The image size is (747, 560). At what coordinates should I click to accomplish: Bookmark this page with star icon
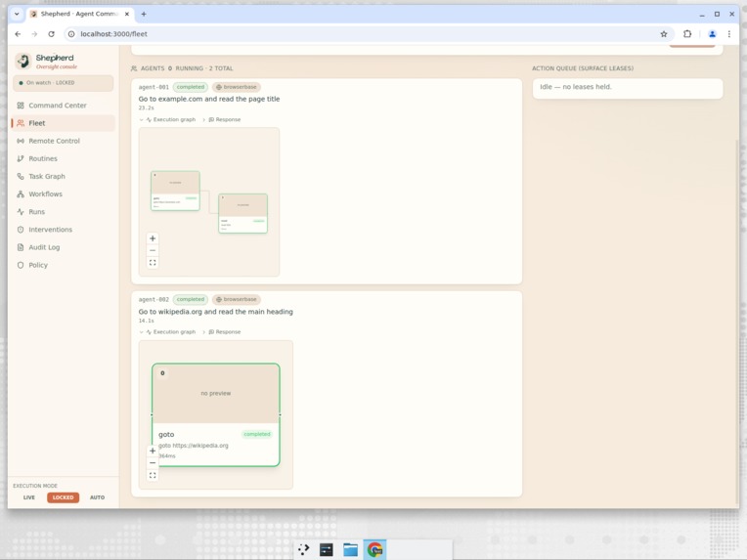tap(664, 34)
